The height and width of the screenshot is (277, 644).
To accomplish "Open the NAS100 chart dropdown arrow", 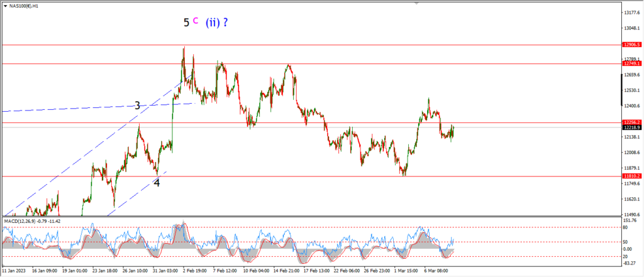I will (4, 5).
